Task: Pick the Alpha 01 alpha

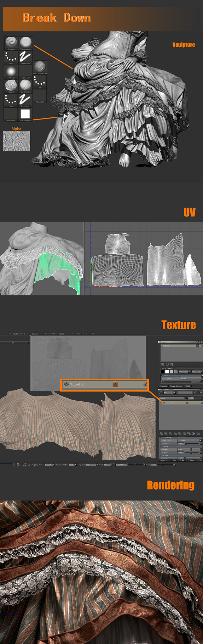Action: click(x=11, y=72)
